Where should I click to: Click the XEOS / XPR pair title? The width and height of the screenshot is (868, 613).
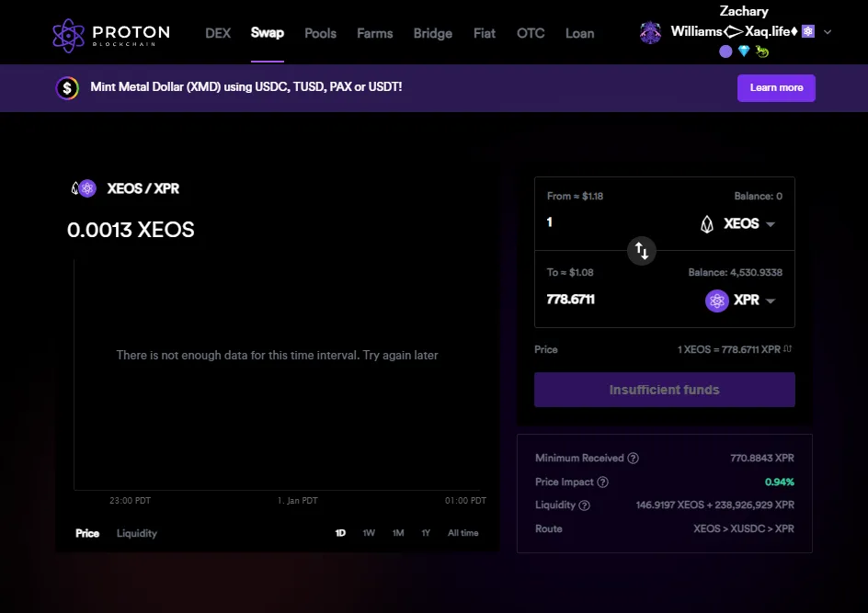coord(143,188)
